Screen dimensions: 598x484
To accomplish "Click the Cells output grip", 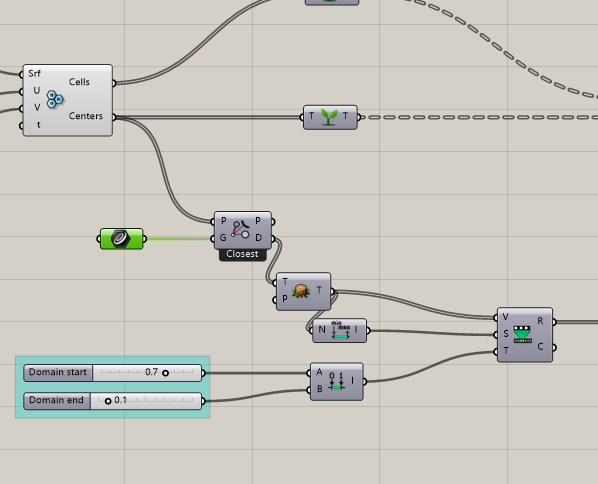I will pos(114,83).
